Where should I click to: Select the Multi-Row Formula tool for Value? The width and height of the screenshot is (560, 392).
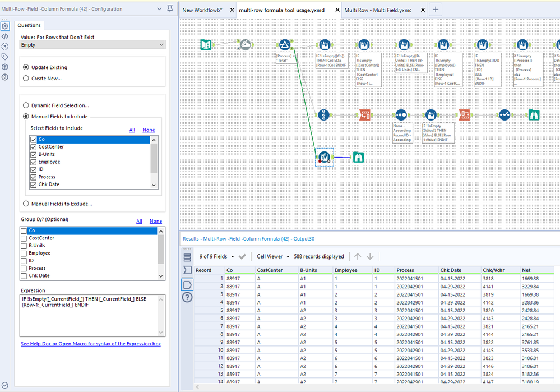click(x=431, y=115)
